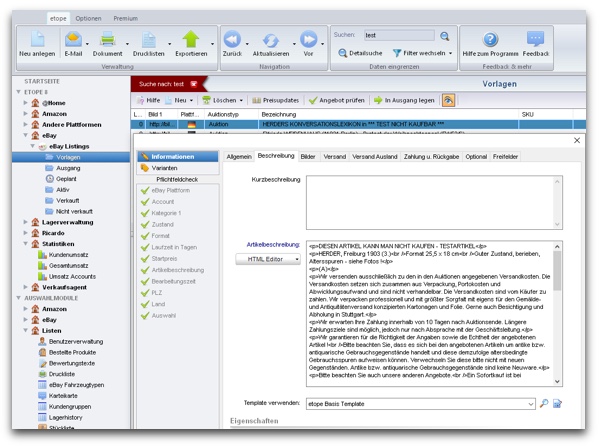
Task: Click the Bezeichnung column header
Action: pyautogui.click(x=388, y=114)
